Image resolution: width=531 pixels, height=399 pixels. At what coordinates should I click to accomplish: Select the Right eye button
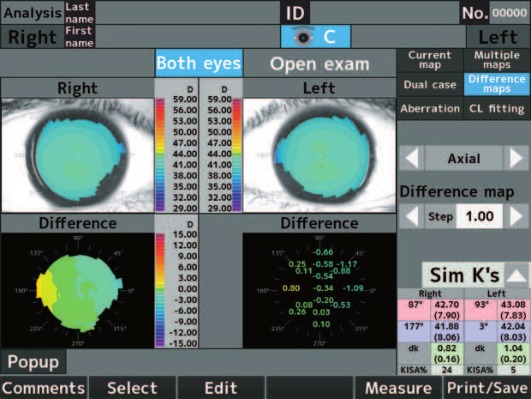tap(32, 37)
